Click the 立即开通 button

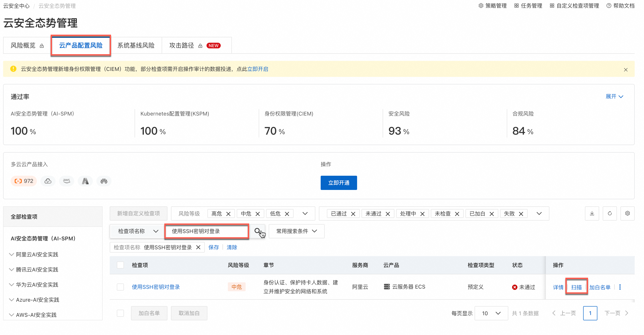click(338, 183)
